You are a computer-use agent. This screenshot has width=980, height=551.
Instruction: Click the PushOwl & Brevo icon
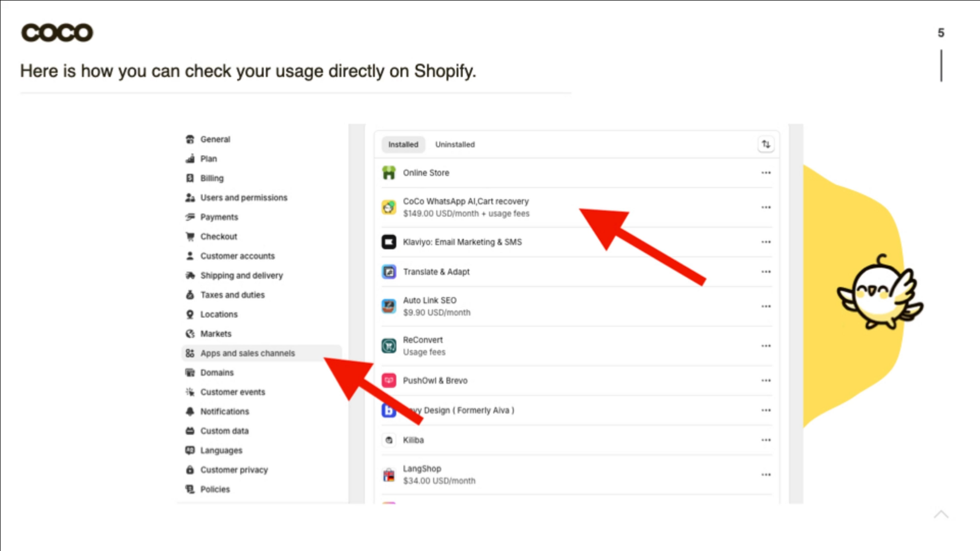[x=389, y=381]
